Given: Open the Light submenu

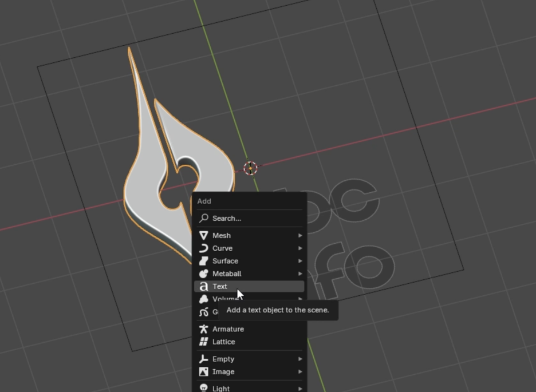Looking at the screenshot, I should tap(249, 388).
